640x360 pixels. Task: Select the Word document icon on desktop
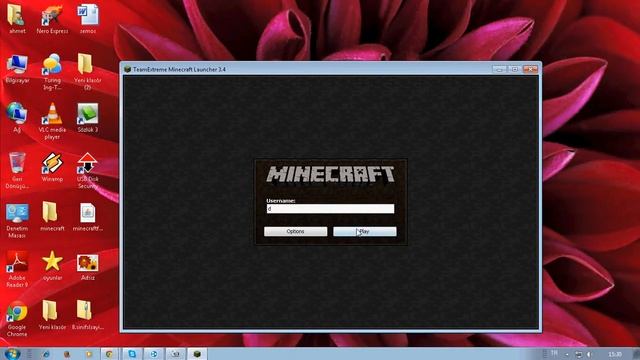[88, 19]
